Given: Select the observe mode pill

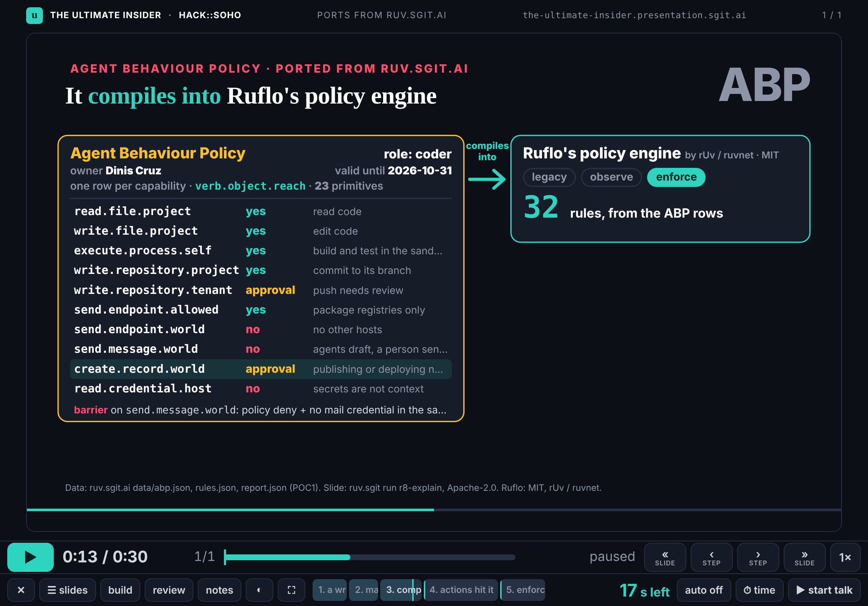Looking at the screenshot, I should pos(611,177).
